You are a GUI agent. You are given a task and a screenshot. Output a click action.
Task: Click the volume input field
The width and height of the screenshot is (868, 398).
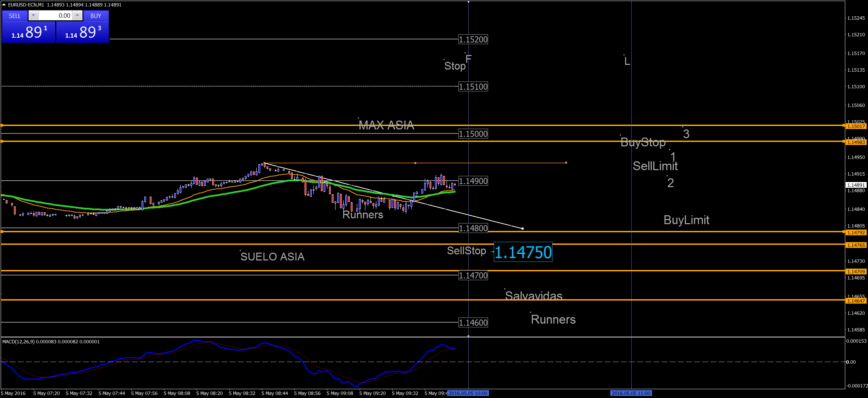pos(55,16)
